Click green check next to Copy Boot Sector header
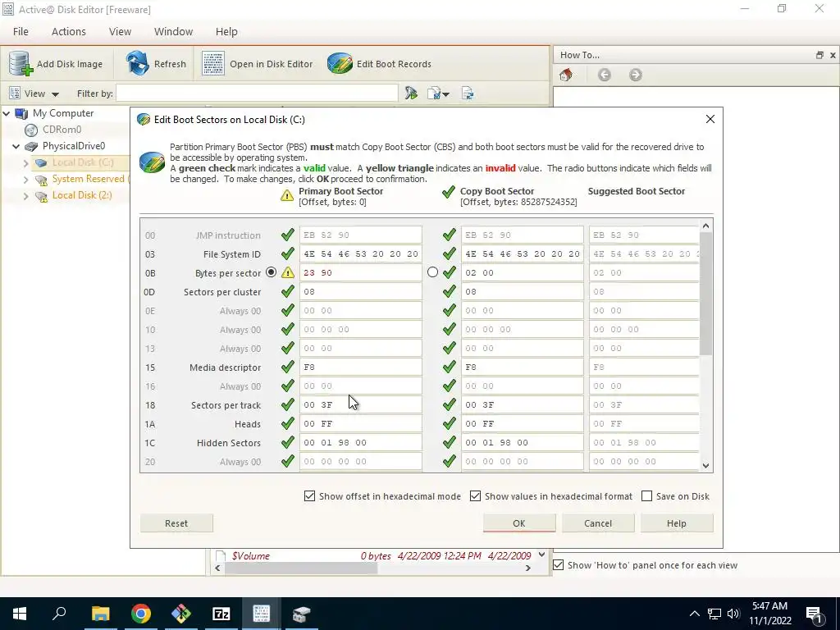This screenshot has height=630, width=840. coord(449,192)
